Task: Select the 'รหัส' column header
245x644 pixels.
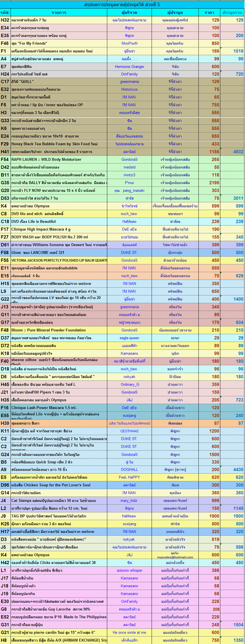Action: tap(5, 12)
